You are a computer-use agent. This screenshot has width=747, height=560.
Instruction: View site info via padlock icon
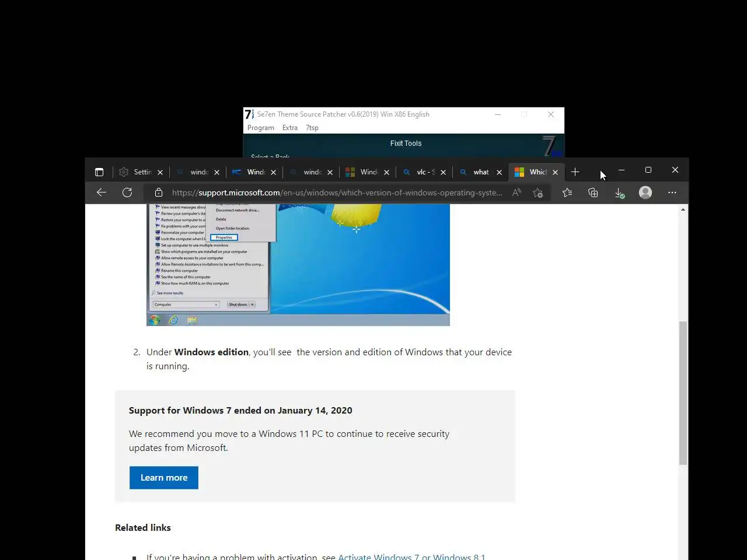[x=159, y=192]
